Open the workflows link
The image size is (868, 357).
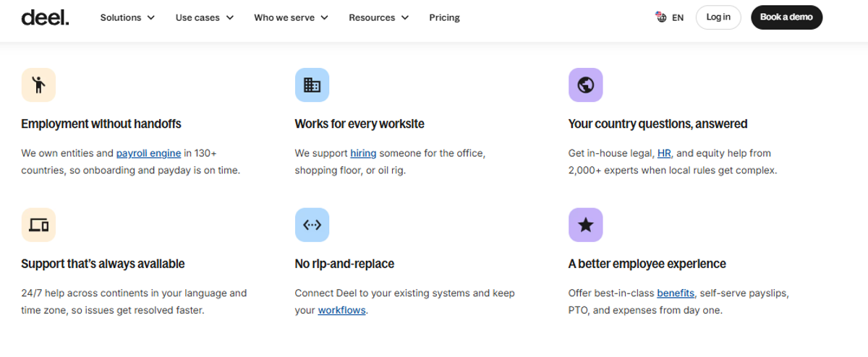[x=341, y=311]
